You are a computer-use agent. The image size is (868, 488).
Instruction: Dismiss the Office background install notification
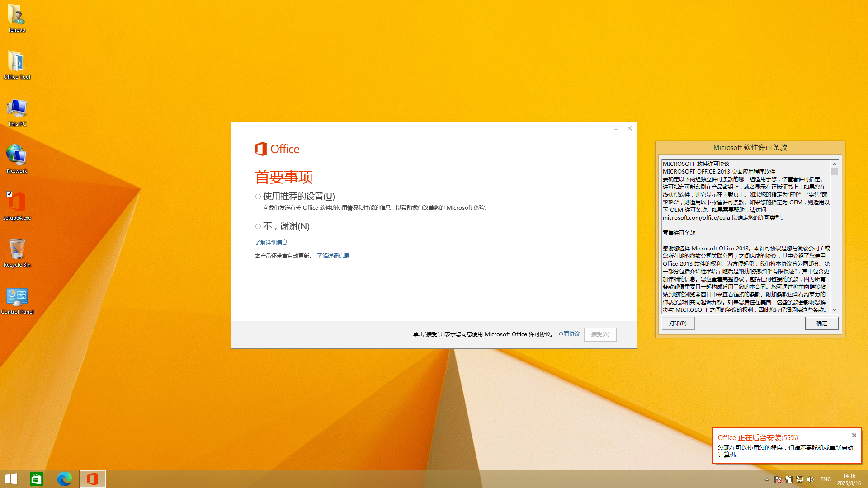click(854, 436)
